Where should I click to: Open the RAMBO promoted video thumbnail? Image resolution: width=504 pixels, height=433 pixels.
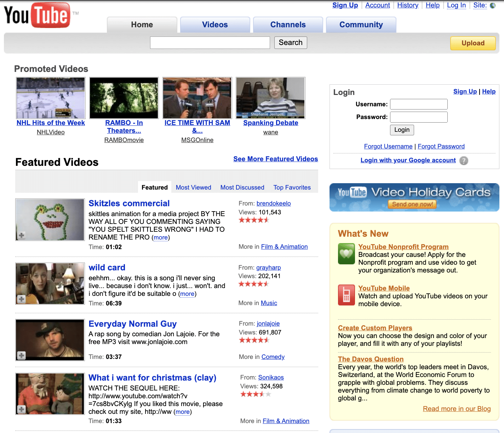(124, 98)
